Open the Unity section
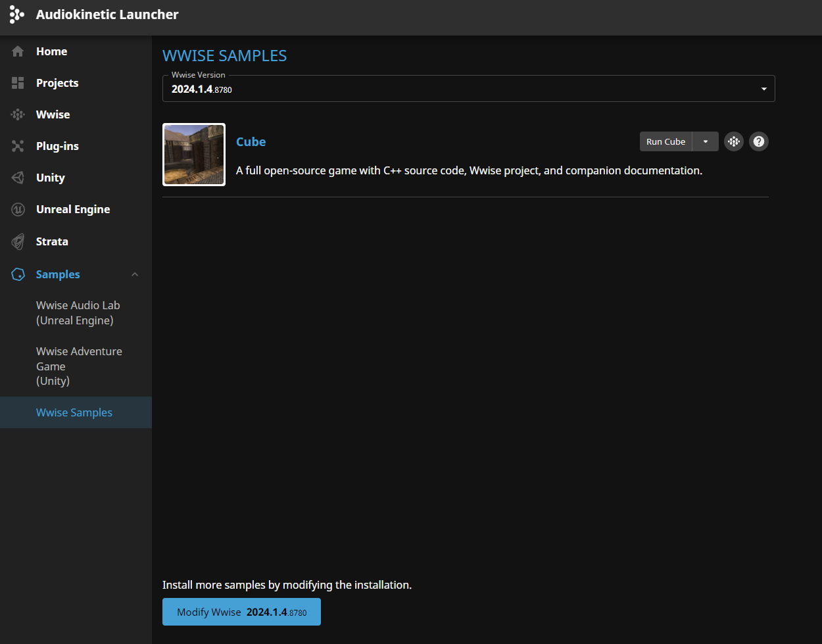 [50, 178]
